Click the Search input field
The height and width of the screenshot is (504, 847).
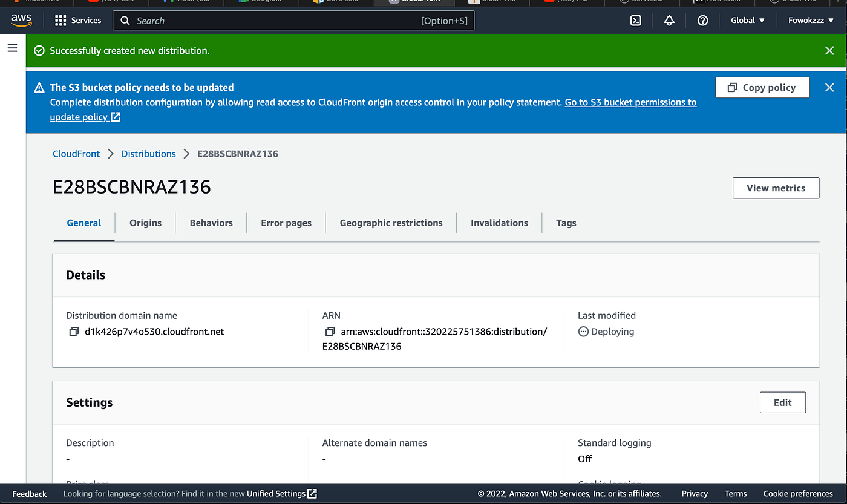coord(293,21)
